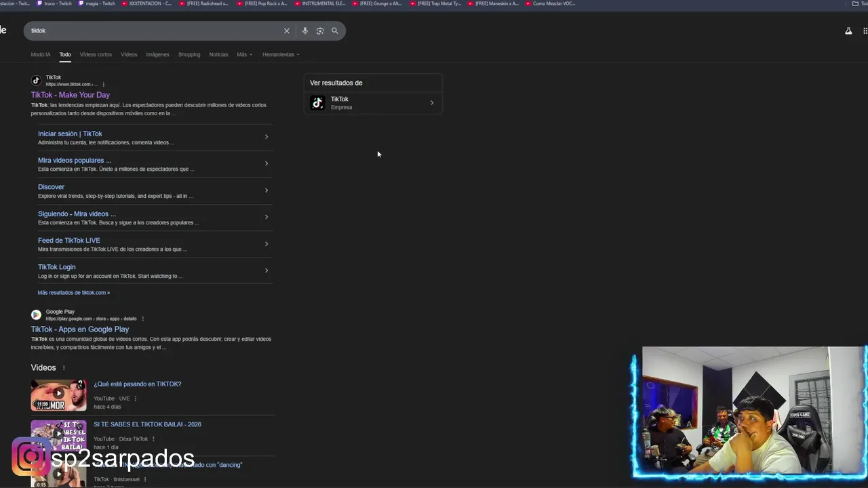Expand the Herramientas dropdown

[281, 54]
